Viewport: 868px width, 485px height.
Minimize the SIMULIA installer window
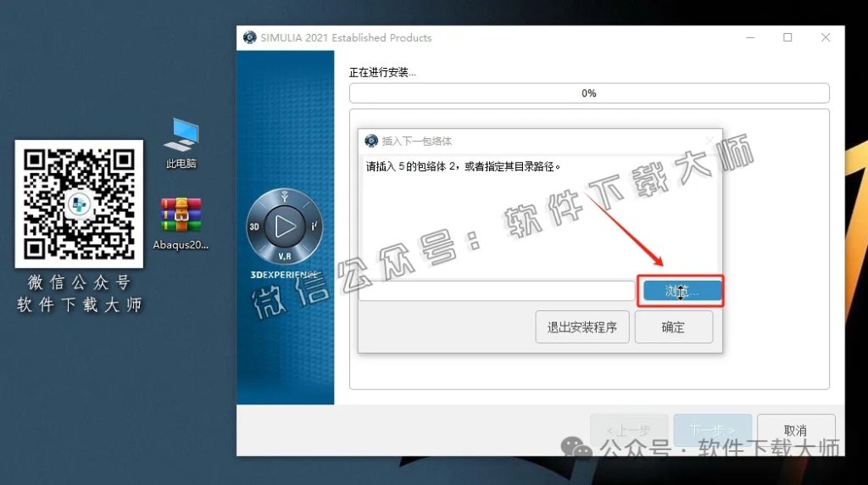point(751,37)
